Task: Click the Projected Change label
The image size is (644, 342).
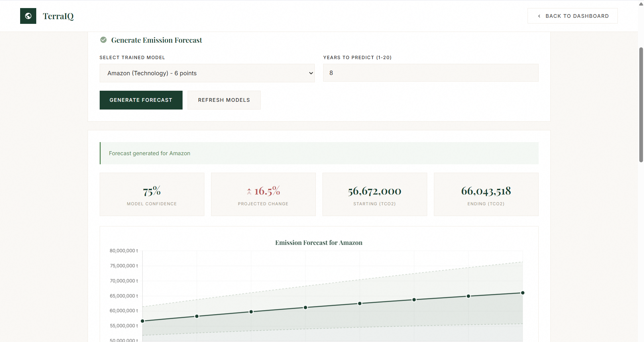Action: [263, 204]
